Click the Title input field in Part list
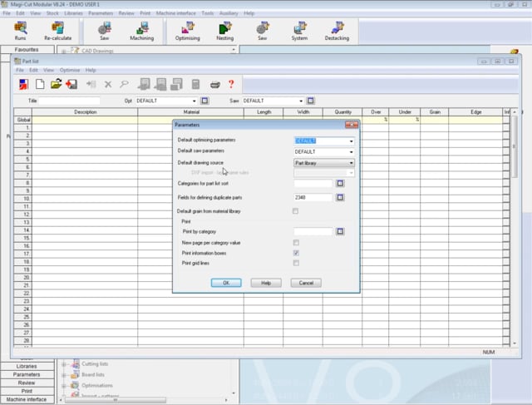 click(x=69, y=101)
